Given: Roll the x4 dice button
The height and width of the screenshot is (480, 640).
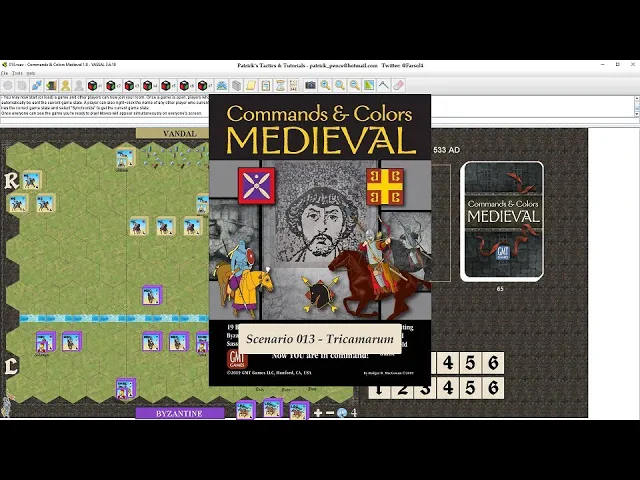Looking at the screenshot, I should click(x=149, y=85).
